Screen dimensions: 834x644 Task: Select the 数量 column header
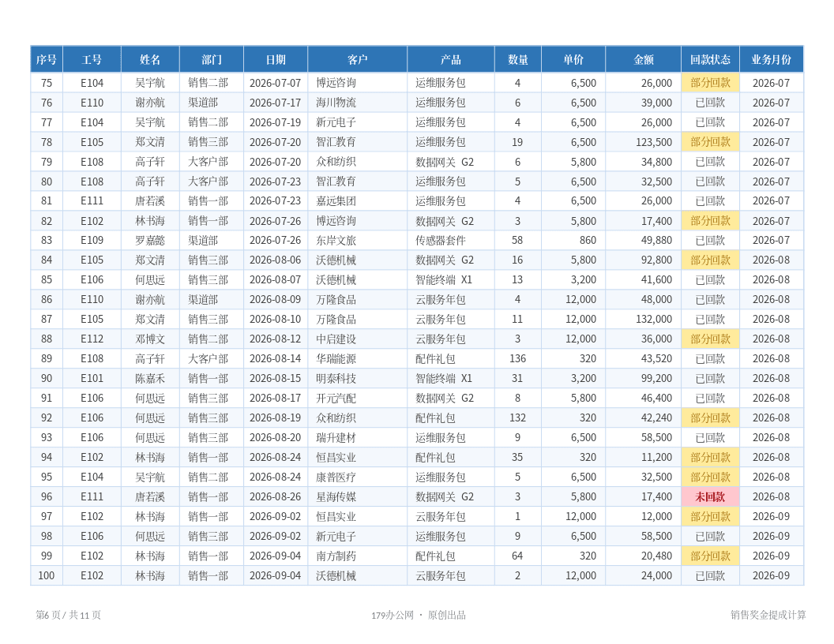517,59
